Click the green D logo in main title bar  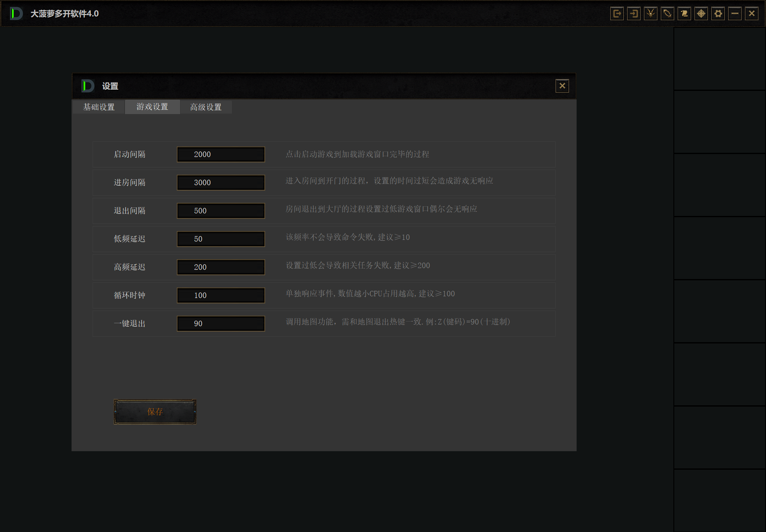(16, 13)
